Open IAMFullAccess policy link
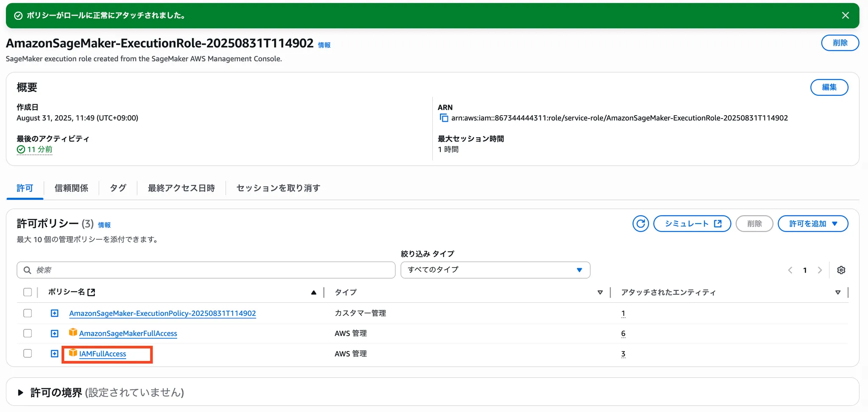868x412 pixels. click(103, 354)
